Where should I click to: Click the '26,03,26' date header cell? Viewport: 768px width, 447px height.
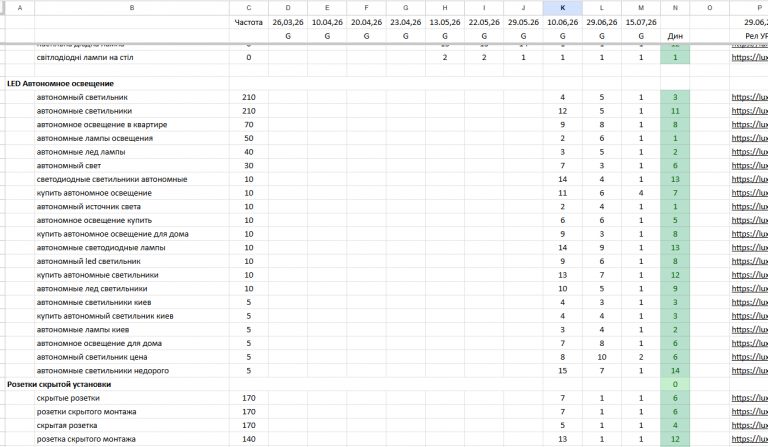288,22
